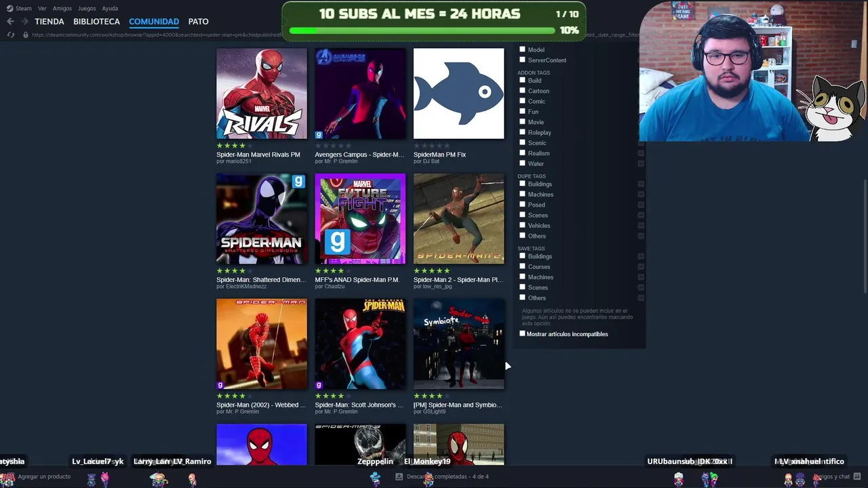
Task: Tick the Fun tag checkbox
Action: pos(522,111)
